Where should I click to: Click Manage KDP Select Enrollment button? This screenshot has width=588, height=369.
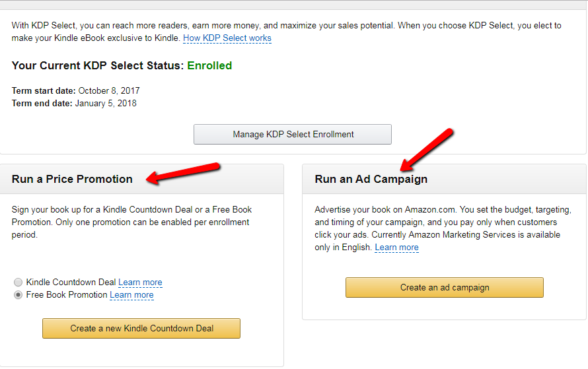(293, 134)
